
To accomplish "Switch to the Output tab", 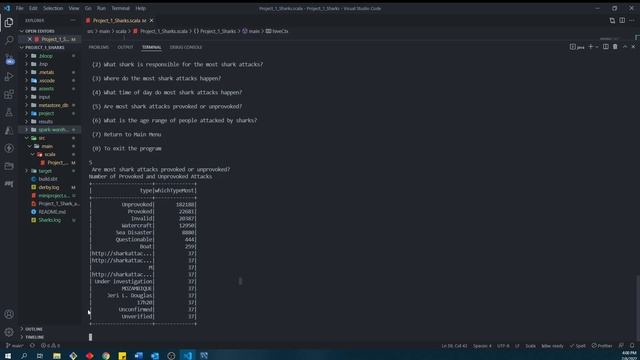I will 125,47.
